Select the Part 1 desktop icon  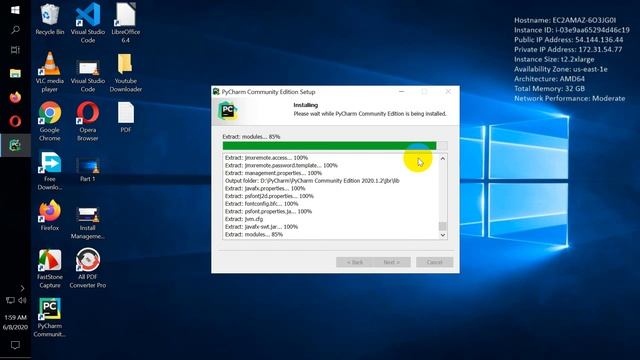pos(88,169)
